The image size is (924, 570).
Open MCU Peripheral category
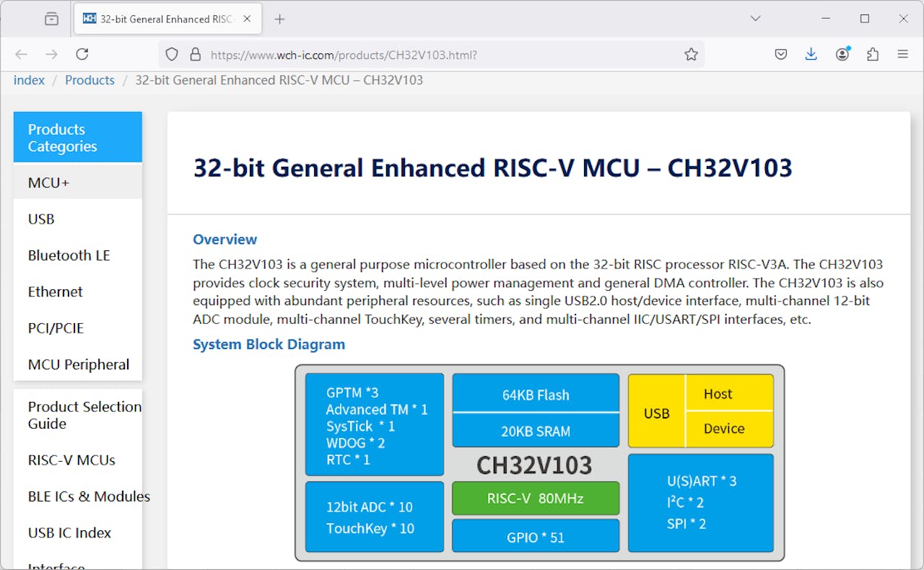click(x=78, y=364)
